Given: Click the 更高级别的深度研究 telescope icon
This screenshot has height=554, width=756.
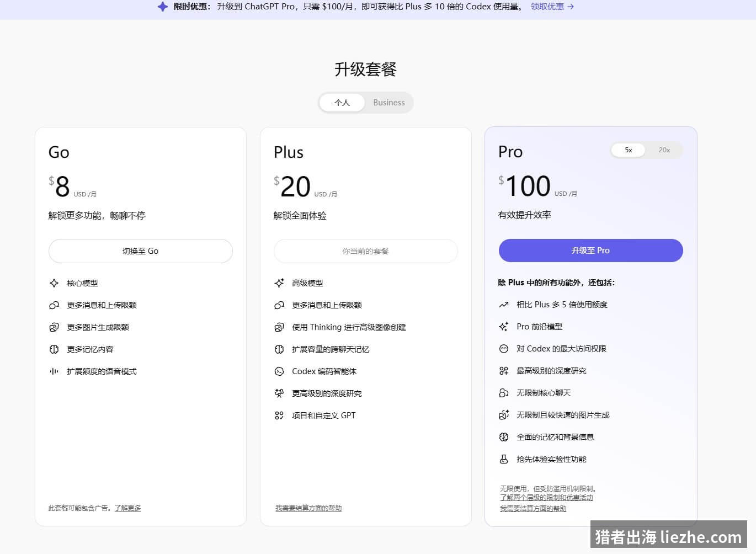Looking at the screenshot, I should (x=279, y=393).
